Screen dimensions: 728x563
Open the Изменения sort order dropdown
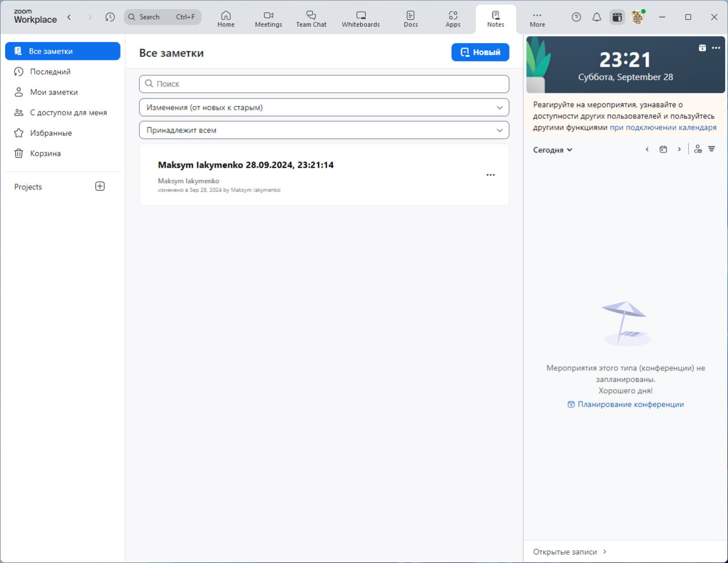pos(324,107)
